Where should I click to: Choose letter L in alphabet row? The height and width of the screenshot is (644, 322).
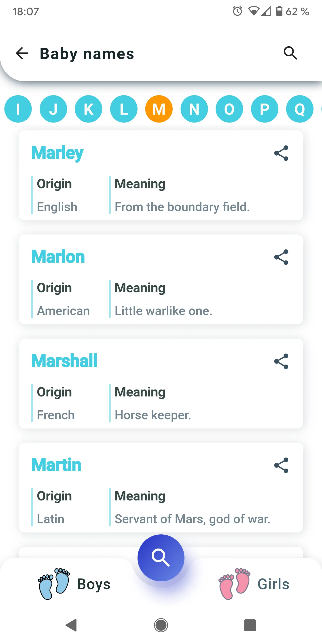[x=124, y=109]
